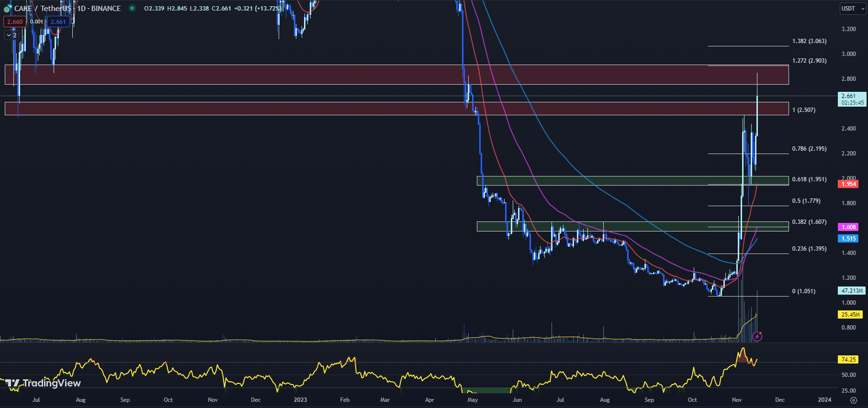Open the purple lightning bolt icon
The height and width of the screenshot is (408, 868).
(x=757, y=337)
